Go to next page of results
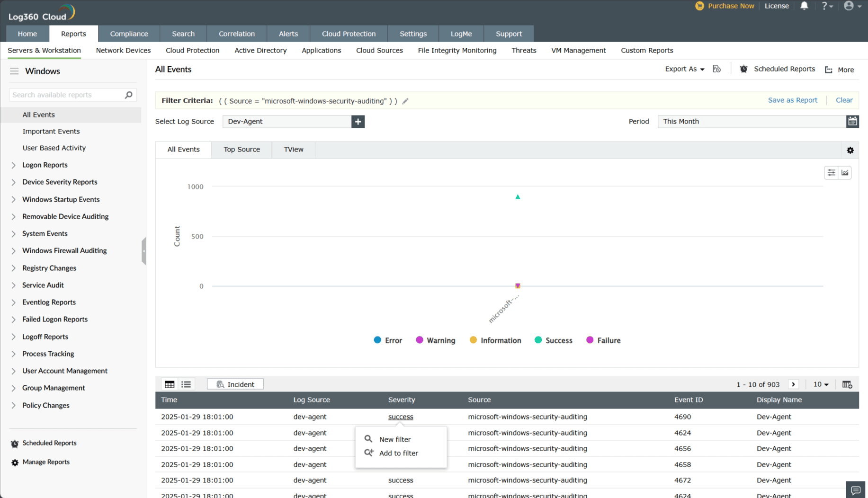The width and height of the screenshot is (868, 498). [794, 384]
